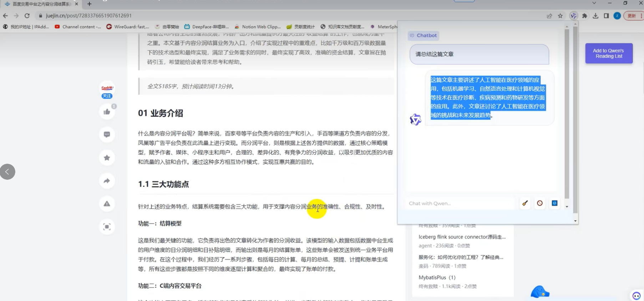Click the popup outer scrollbar down arrow
Screen dimensions: 644x301
point(575,221)
